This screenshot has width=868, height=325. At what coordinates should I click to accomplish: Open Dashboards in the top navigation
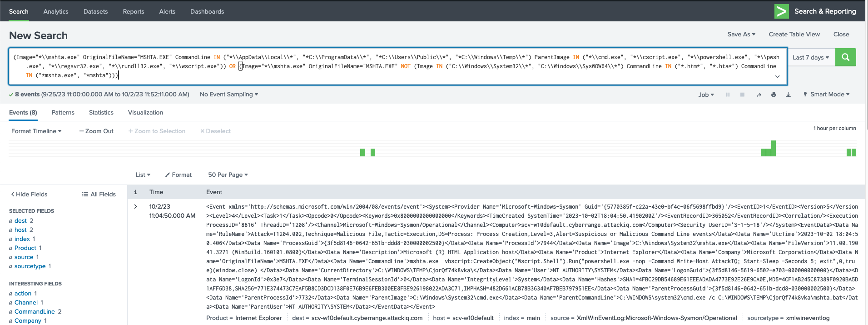[207, 11]
